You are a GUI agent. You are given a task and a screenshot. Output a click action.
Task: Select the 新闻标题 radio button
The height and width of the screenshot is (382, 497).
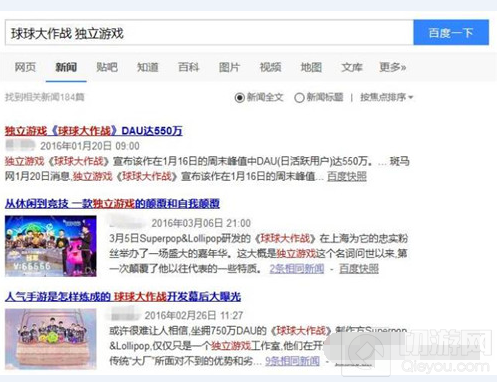pyautogui.click(x=299, y=98)
